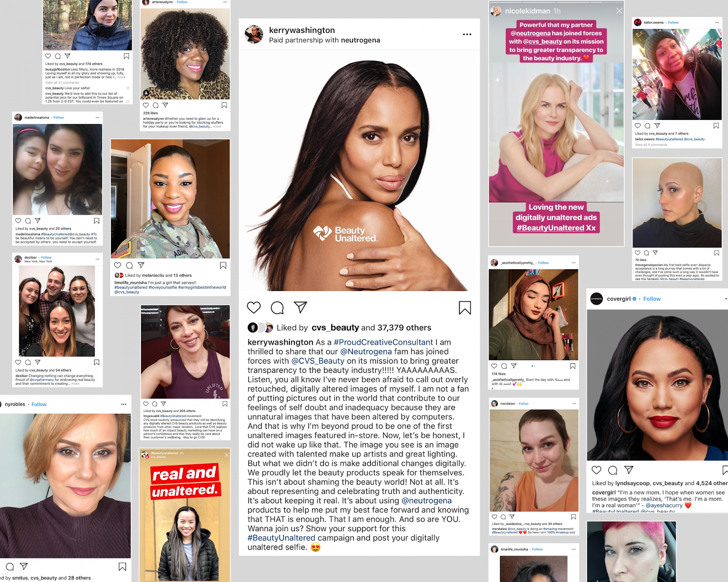Viewport: 728px width, 582px height.
Task: Like the covergirl post
Action: point(597,470)
